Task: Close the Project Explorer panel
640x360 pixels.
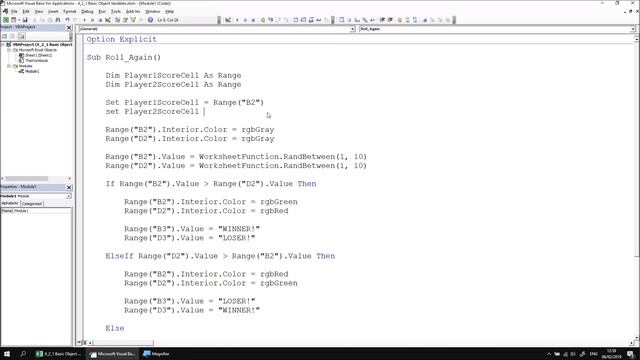Action: pyautogui.click(x=69, y=27)
